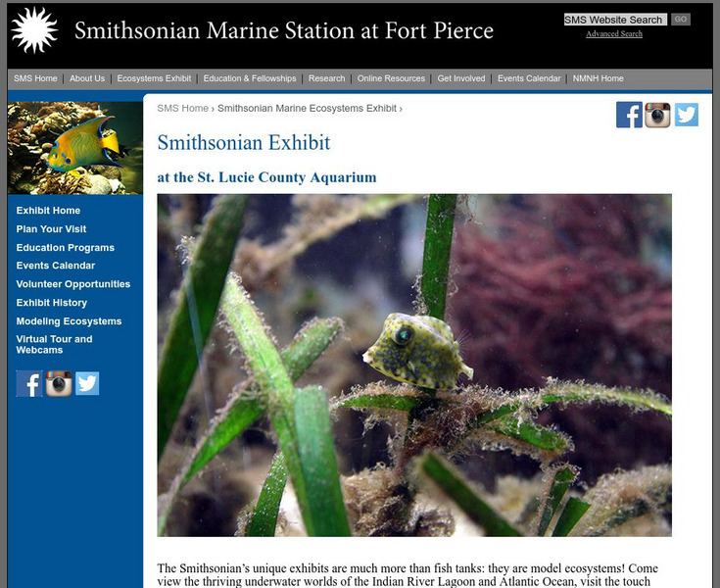Go to Plan Your Visit page
The height and width of the screenshot is (588, 720).
(x=51, y=228)
